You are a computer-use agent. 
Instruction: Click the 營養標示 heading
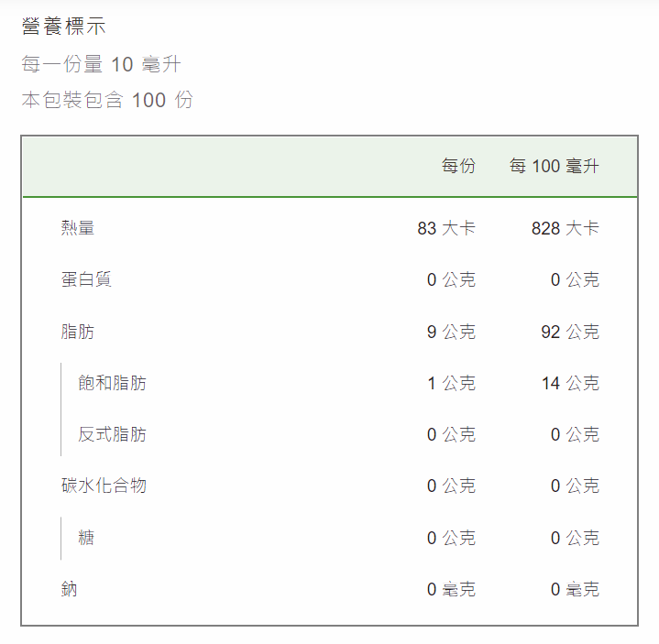pyautogui.click(x=63, y=26)
